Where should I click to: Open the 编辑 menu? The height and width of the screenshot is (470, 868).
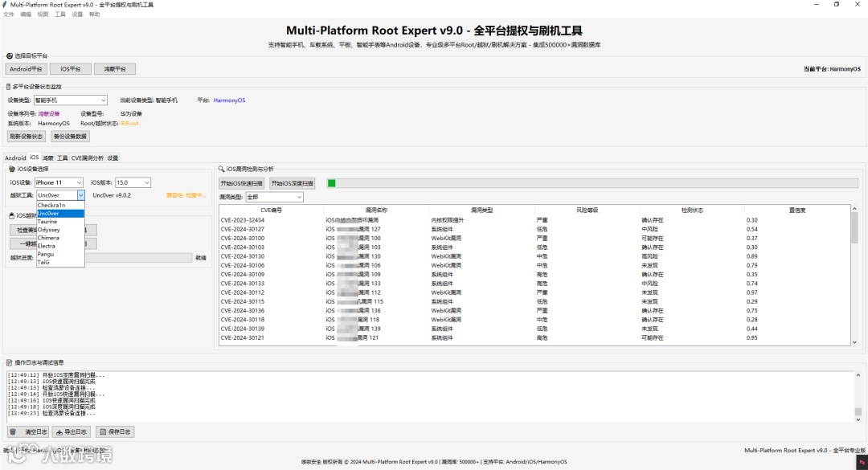(26, 14)
